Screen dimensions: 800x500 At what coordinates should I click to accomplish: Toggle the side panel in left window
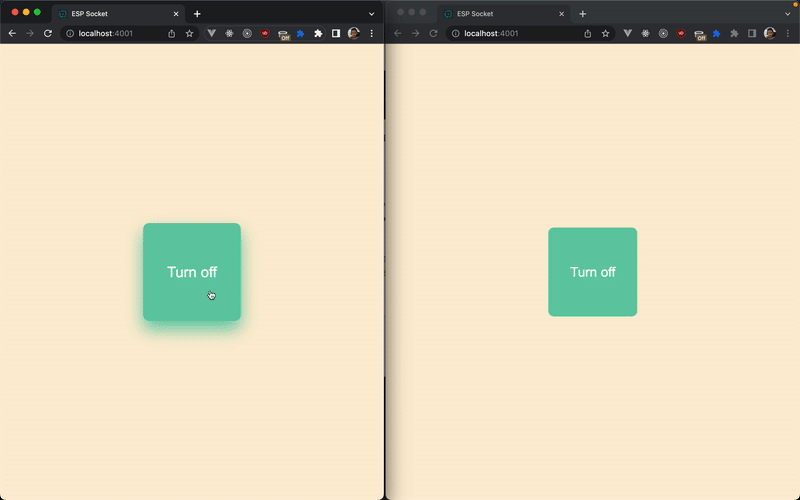(x=336, y=34)
